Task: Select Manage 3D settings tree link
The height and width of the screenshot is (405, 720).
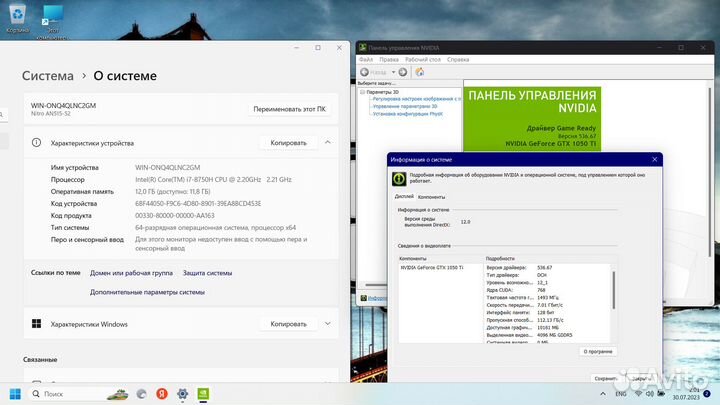Action: coord(405,107)
